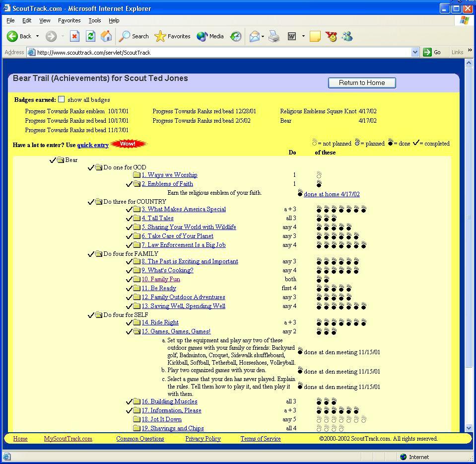Collapse the Do four for FAMILY folder
The height and width of the screenshot is (464, 476).
(x=99, y=254)
